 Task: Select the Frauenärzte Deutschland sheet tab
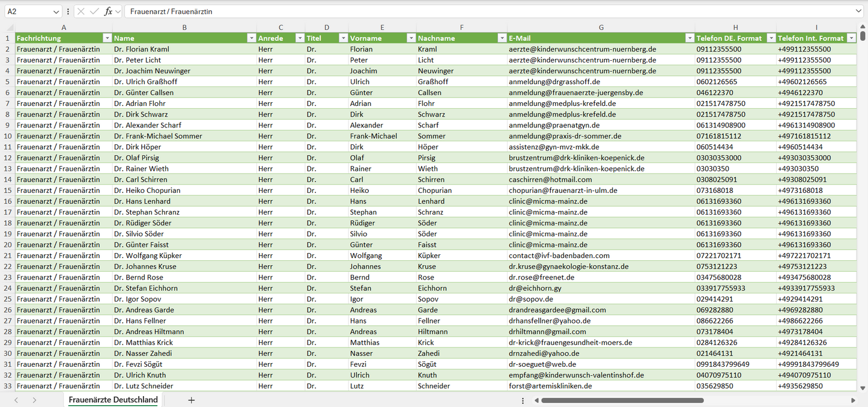point(113,400)
